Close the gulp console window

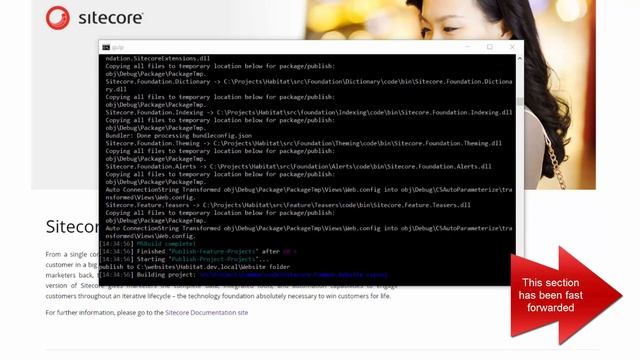coord(512,47)
